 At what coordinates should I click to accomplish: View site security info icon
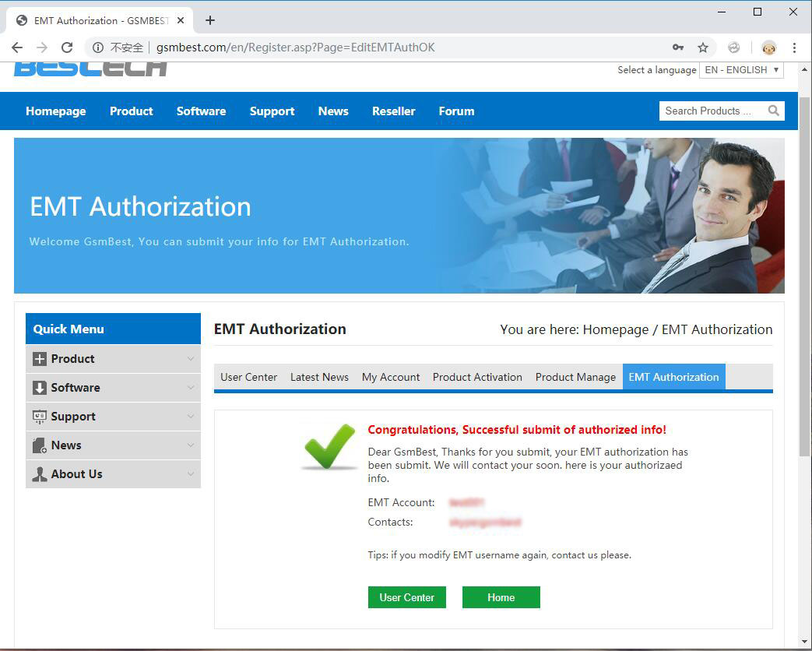[98, 48]
